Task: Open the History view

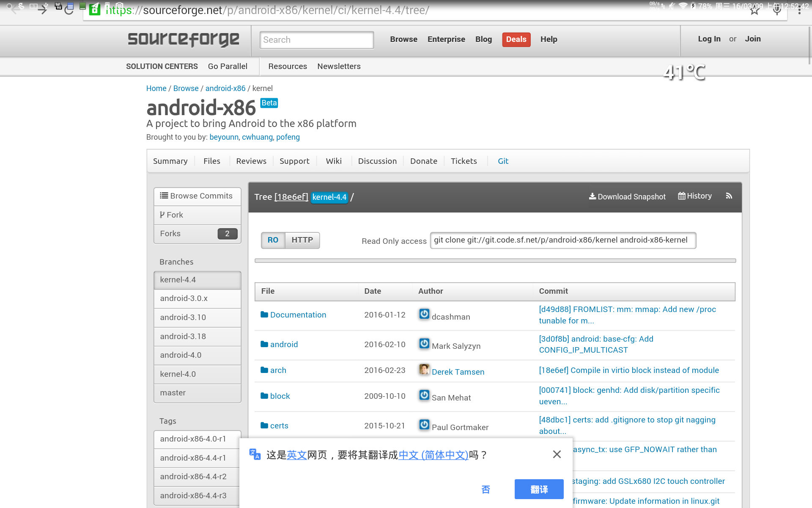Action: pyautogui.click(x=695, y=196)
